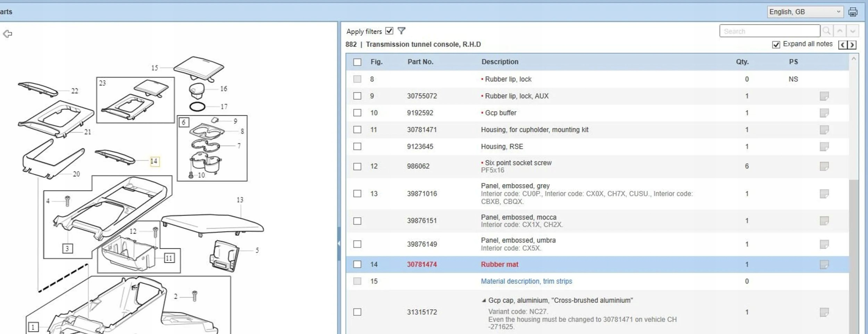Click the printer icon

[853, 12]
